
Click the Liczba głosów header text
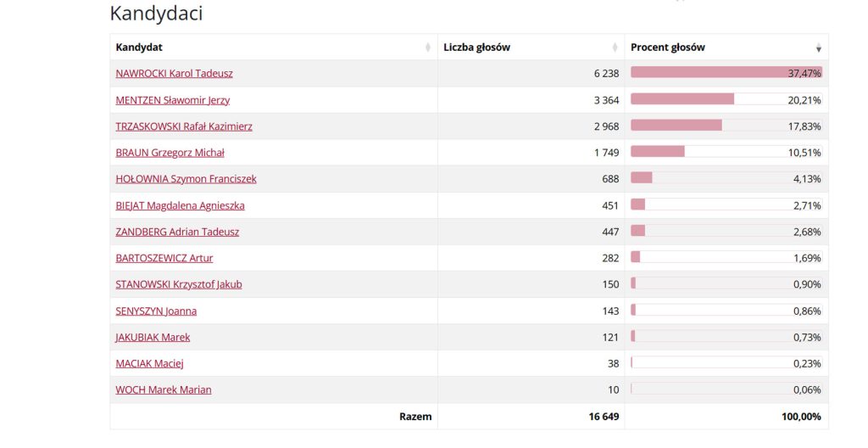(x=476, y=48)
